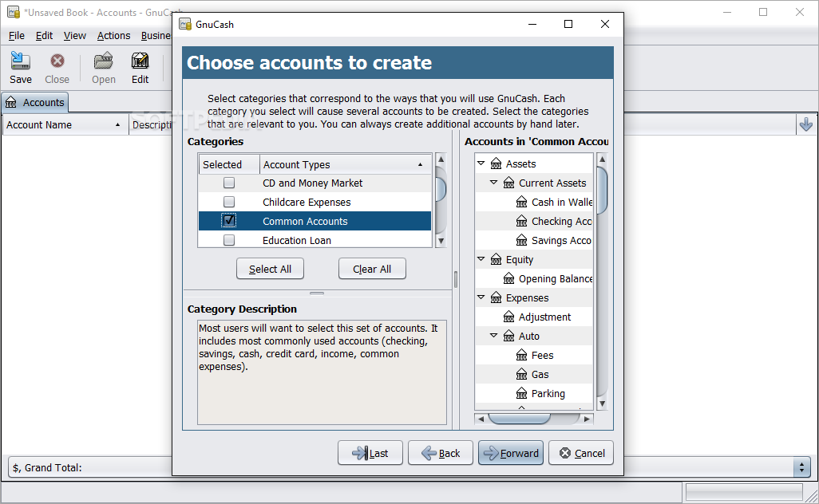819x504 pixels.
Task: Collapse the Expenses tree node
Action: [x=481, y=297]
